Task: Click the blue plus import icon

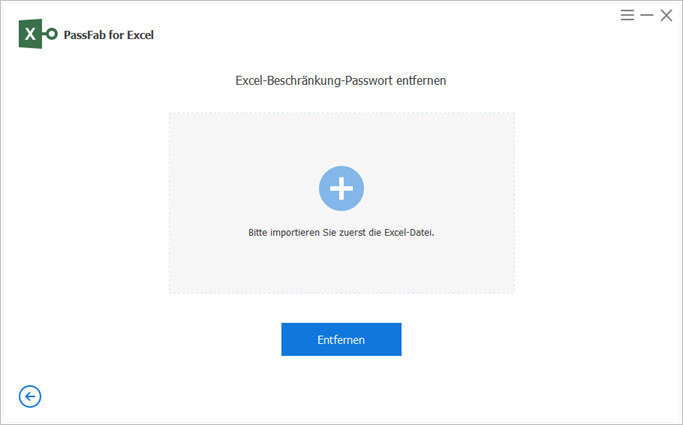Action: tap(341, 187)
